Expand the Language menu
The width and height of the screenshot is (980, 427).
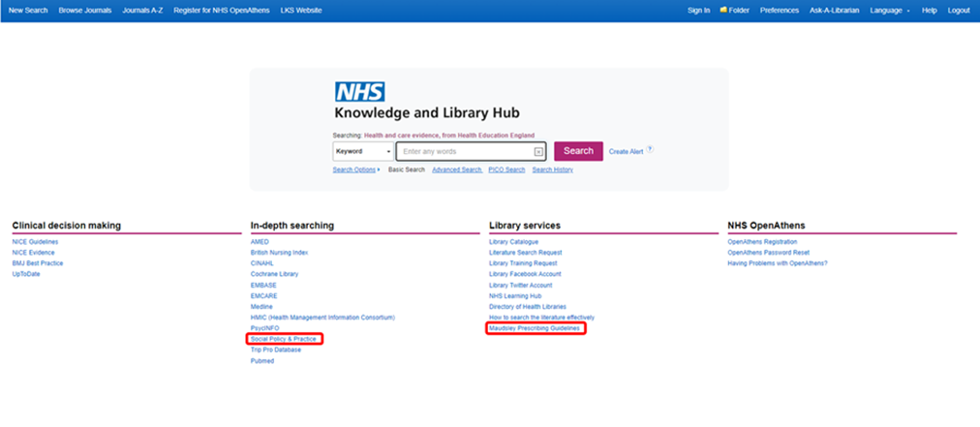(889, 10)
